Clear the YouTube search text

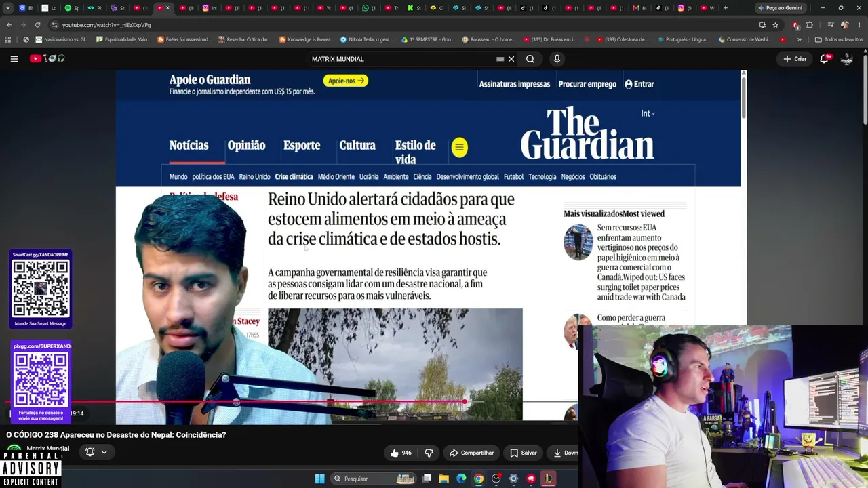[511, 59]
